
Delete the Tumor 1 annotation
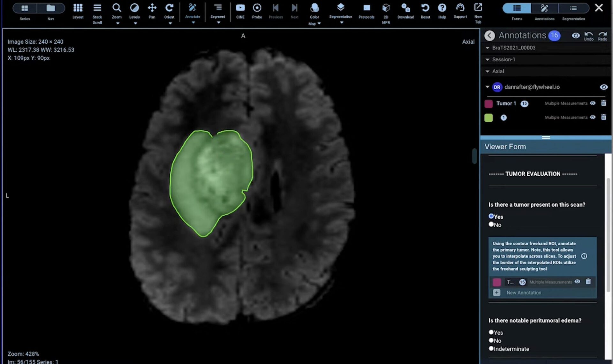coord(603,103)
